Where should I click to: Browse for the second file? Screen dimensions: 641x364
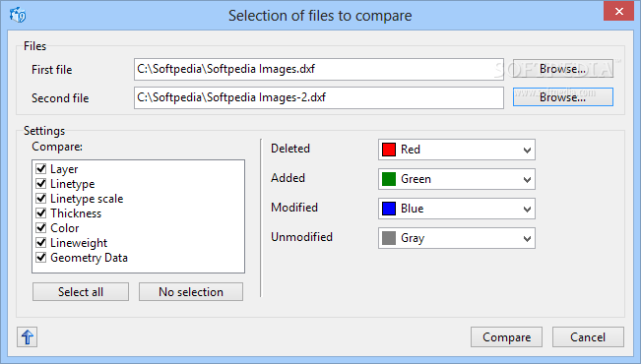[563, 97]
